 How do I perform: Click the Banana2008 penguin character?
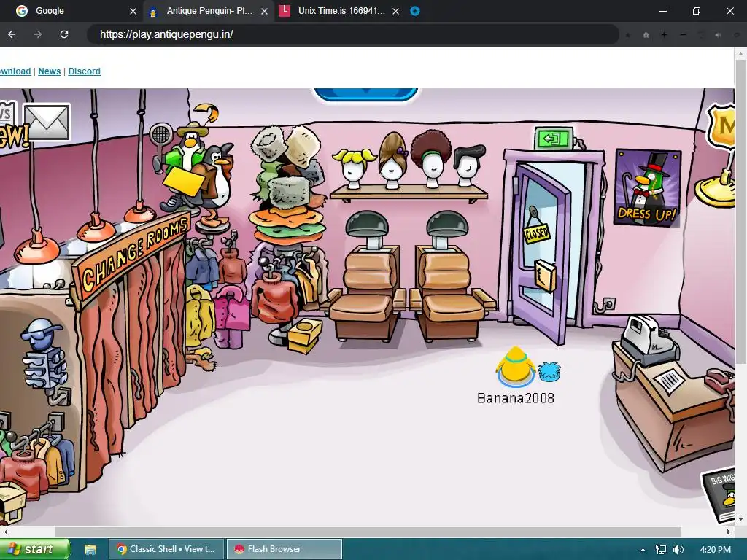click(516, 366)
